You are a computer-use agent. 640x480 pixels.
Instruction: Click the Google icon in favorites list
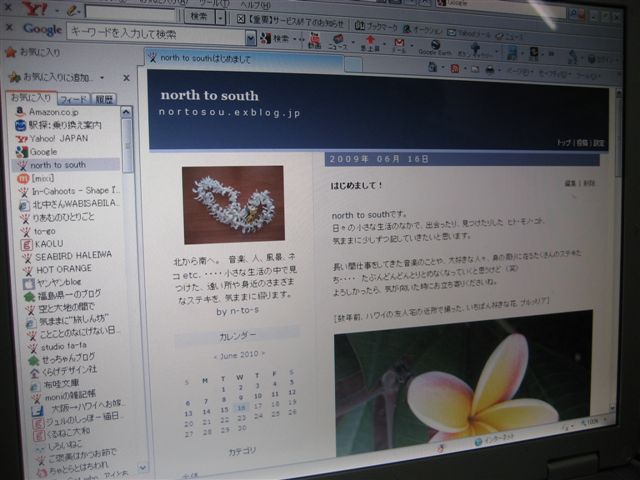coord(22,152)
